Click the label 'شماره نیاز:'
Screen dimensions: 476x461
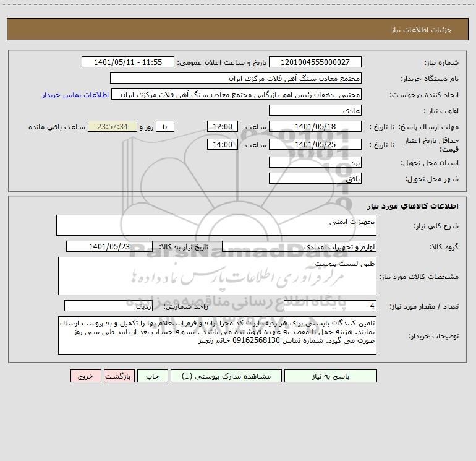click(441, 63)
